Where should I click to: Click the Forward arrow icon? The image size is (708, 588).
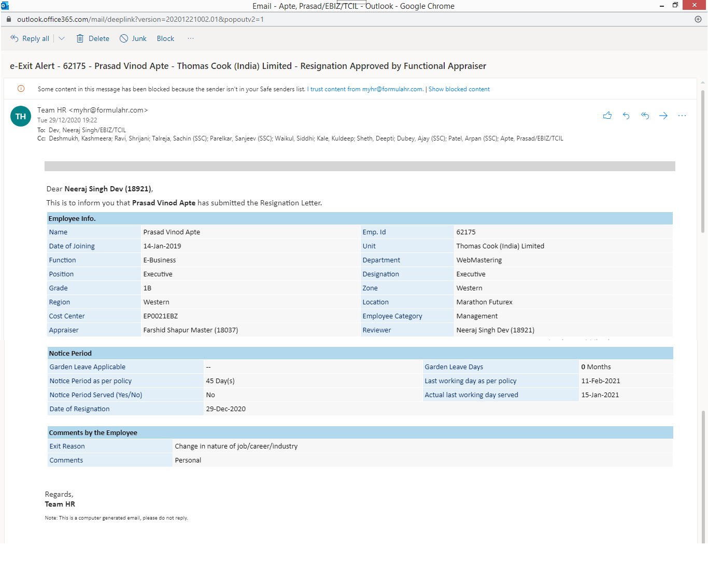[x=663, y=116]
